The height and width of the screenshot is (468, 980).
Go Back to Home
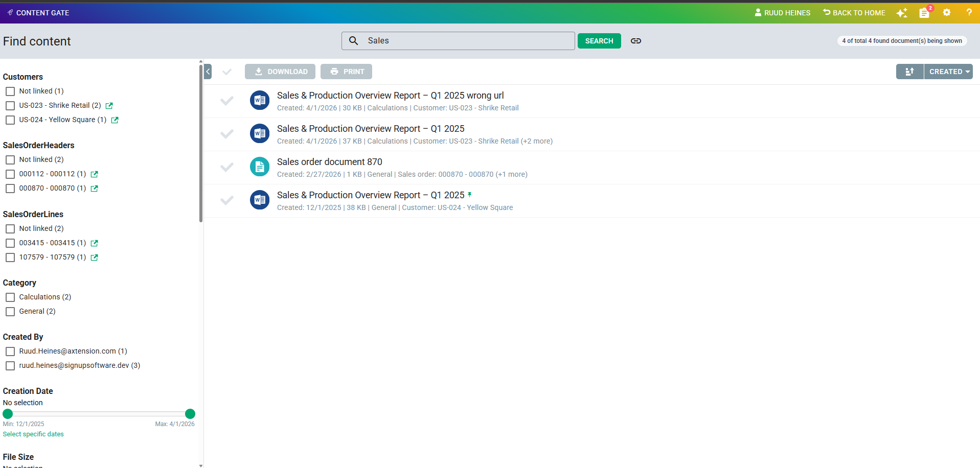[x=854, y=13]
